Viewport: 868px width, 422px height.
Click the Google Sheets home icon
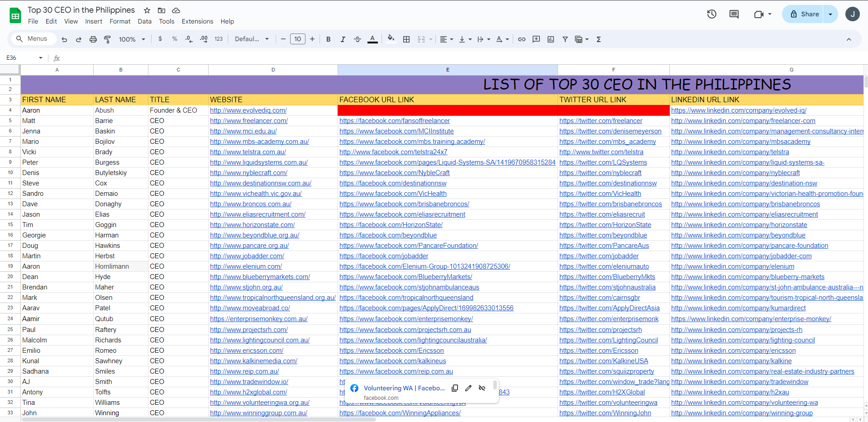tap(15, 15)
